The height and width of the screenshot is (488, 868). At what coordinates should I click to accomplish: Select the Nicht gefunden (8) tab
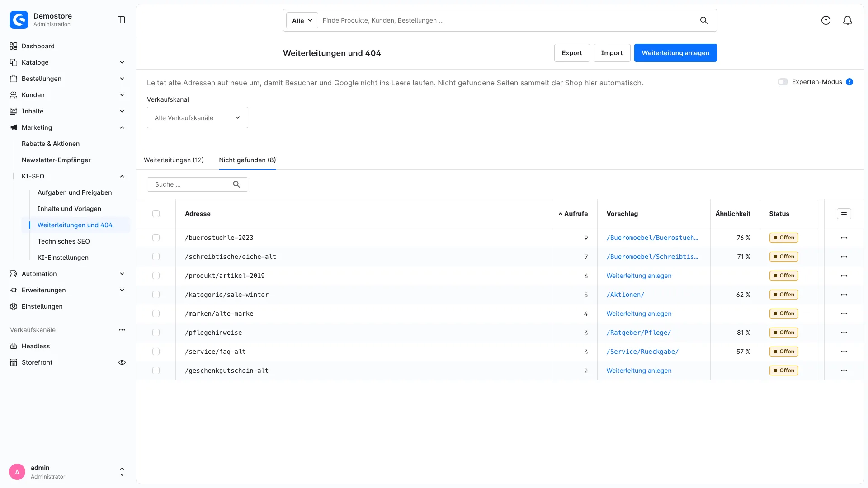[247, 160]
